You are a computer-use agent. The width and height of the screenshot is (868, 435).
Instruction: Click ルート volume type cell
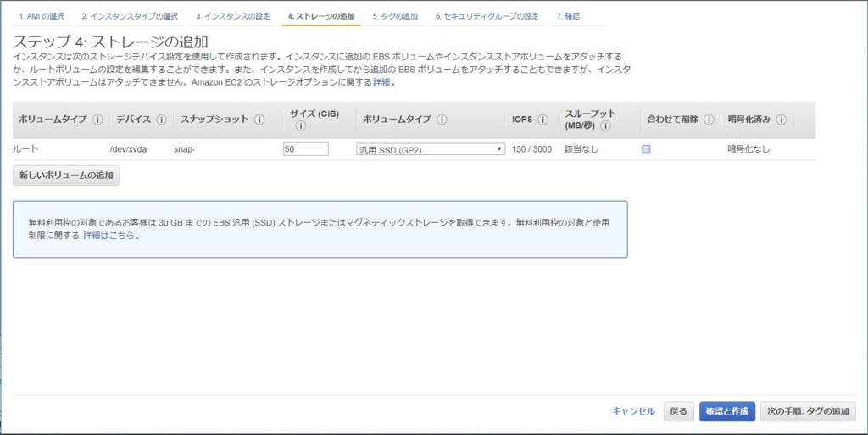point(25,149)
